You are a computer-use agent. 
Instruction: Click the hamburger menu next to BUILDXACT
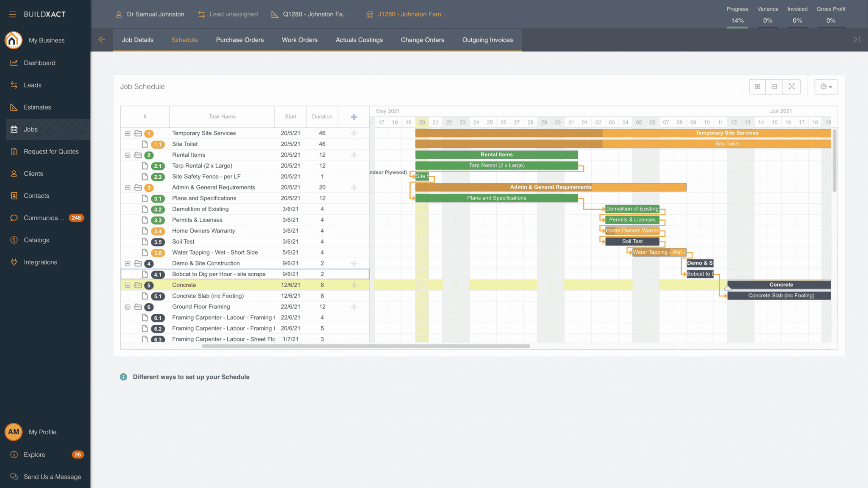click(12, 14)
